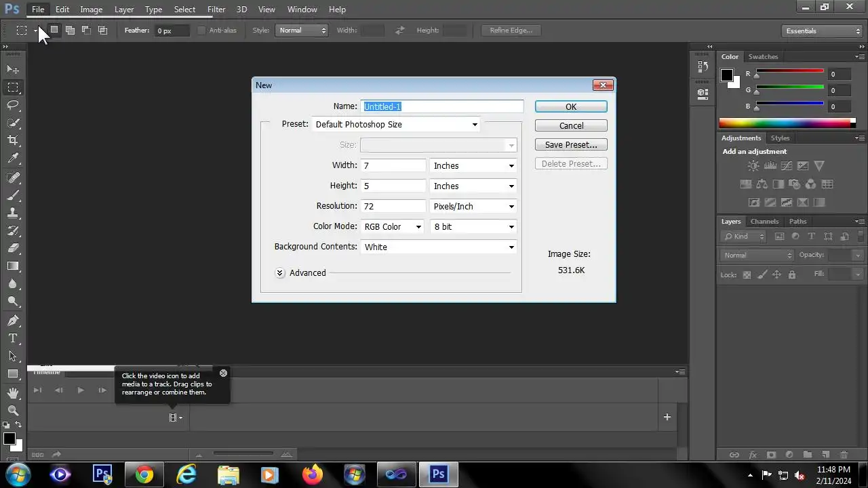
Task: Choose Subtract from selection mode
Action: click(86, 30)
